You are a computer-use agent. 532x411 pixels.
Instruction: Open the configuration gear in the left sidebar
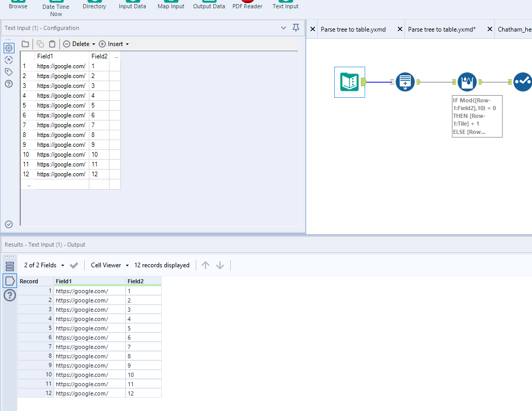coord(8,48)
